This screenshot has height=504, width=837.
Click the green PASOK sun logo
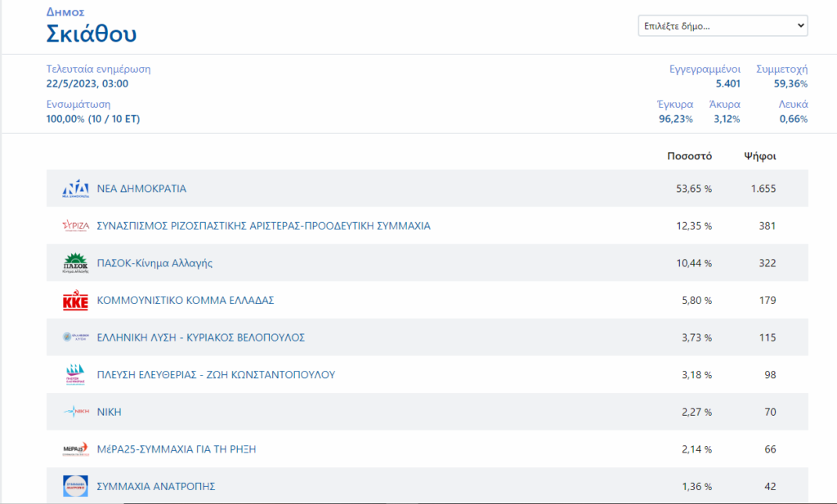tap(75, 263)
